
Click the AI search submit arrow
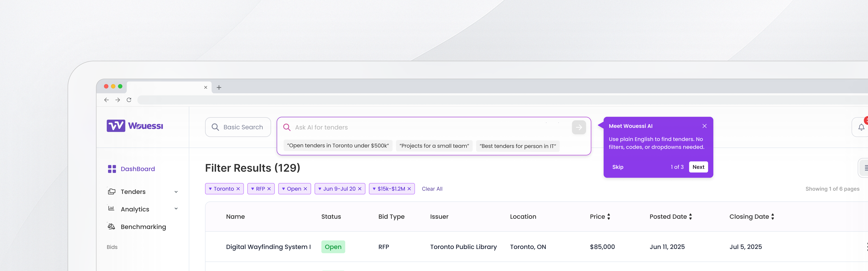(x=579, y=127)
